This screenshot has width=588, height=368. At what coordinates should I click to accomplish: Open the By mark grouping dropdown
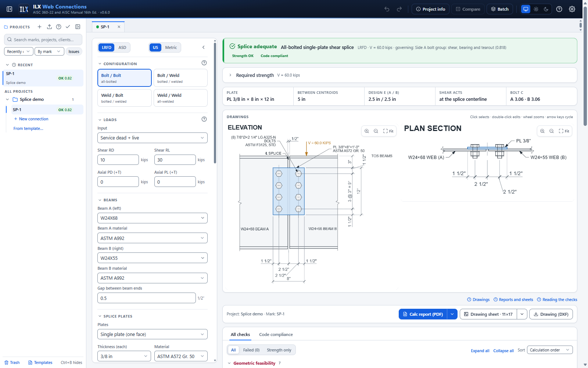point(50,52)
